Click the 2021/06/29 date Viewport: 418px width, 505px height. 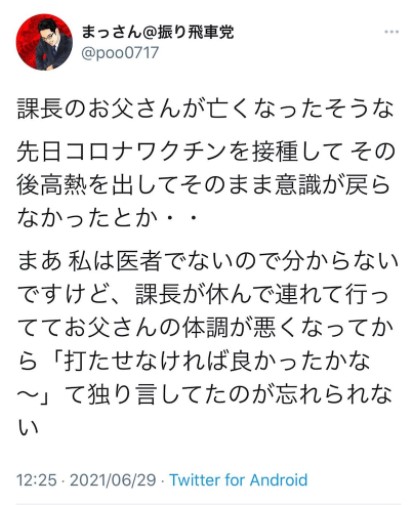pyautogui.click(x=113, y=480)
